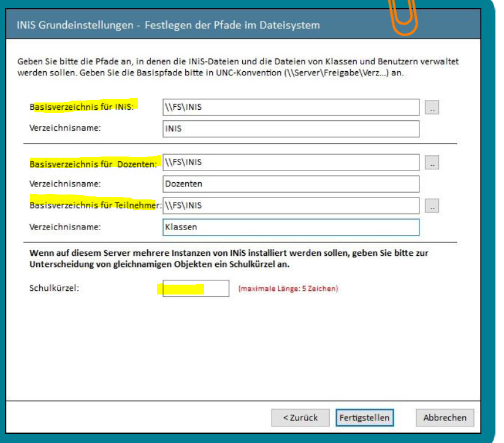This screenshot has width=504, height=443.
Task: Focus the Basisverzeichnis für Teilnehmer path field
Action: click(x=291, y=206)
